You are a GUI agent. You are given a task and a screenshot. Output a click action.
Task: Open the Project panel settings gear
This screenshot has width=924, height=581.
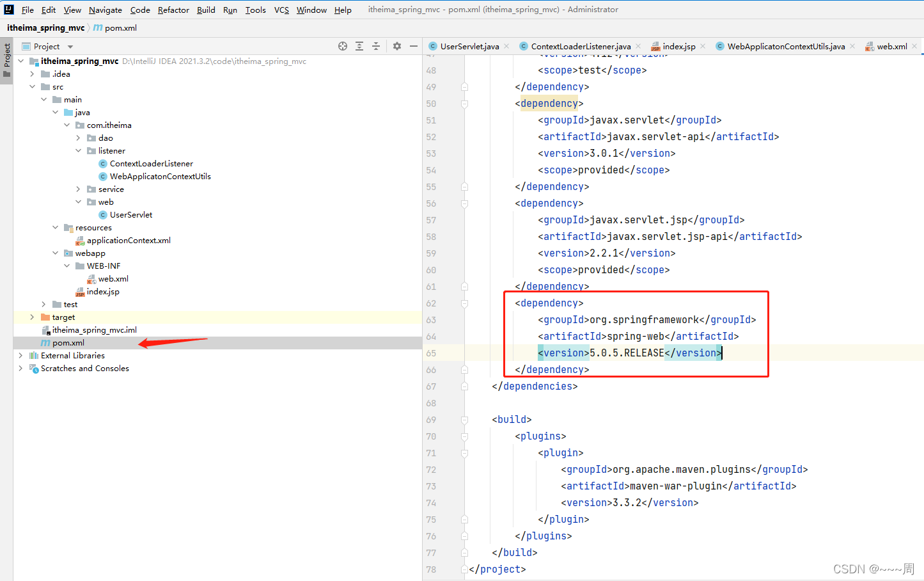[x=397, y=46]
